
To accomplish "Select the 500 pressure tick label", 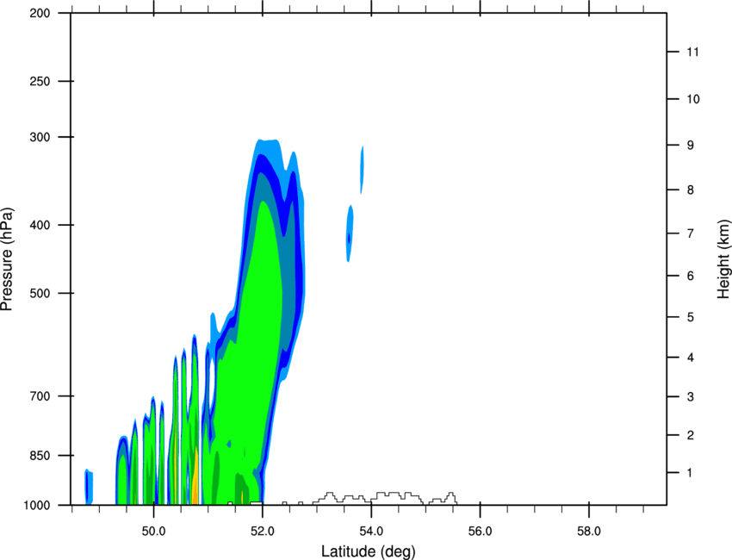I will click(40, 293).
